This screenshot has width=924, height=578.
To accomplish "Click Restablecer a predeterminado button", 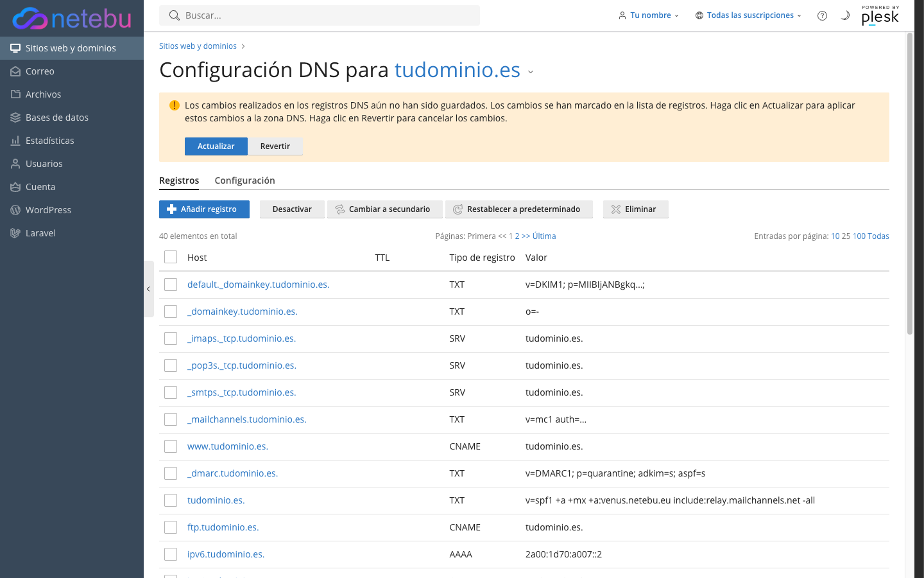I will click(519, 209).
